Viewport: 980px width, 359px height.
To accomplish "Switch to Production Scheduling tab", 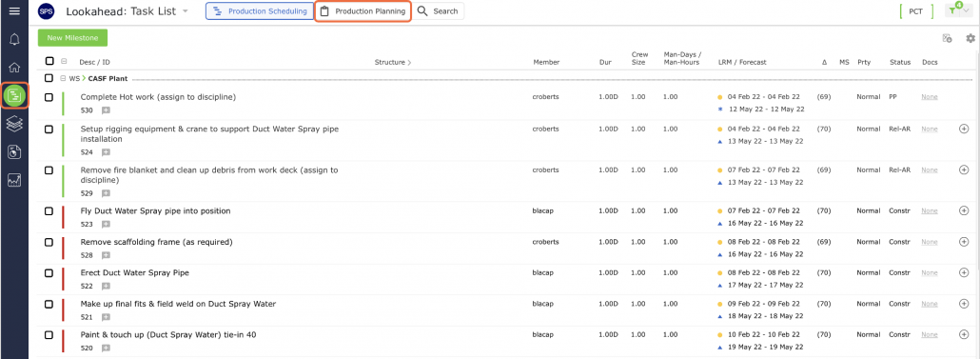I will click(x=260, y=11).
